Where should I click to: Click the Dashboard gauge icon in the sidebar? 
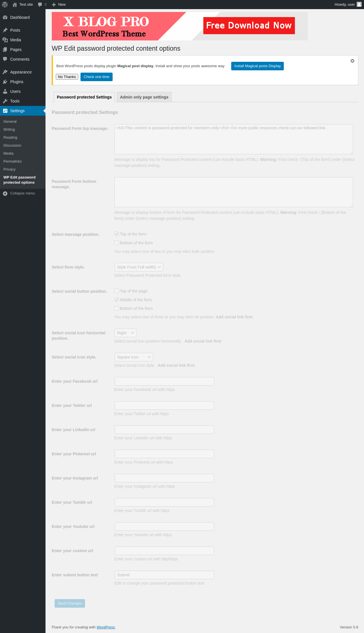click(5, 17)
